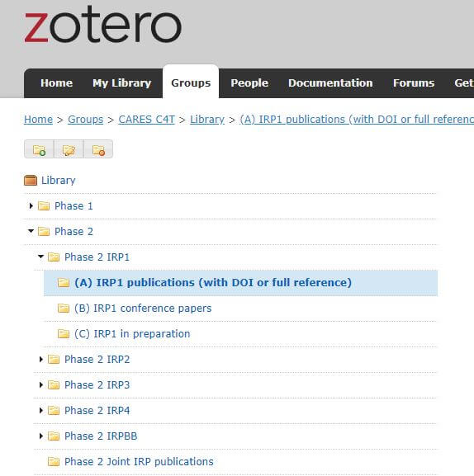
Task: Click folder icon beside IRP1 conference papers
Action: 64,309
